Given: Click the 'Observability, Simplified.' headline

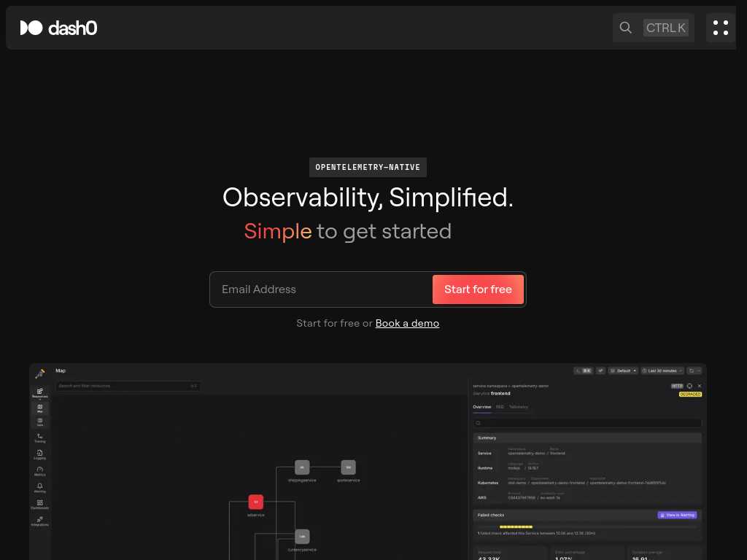Looking at the screenshot, I should coord(368,197).
